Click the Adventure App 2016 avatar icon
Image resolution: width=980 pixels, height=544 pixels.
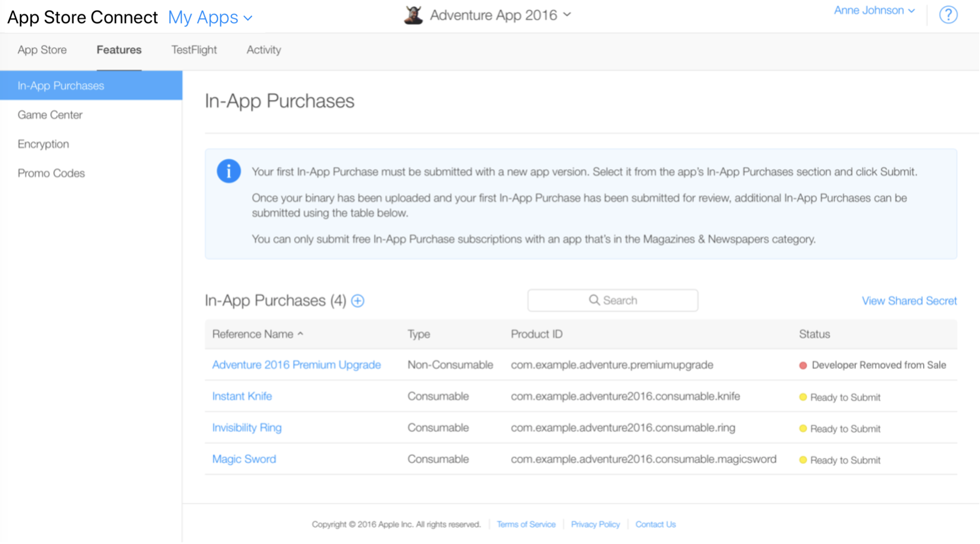point(413,15)
